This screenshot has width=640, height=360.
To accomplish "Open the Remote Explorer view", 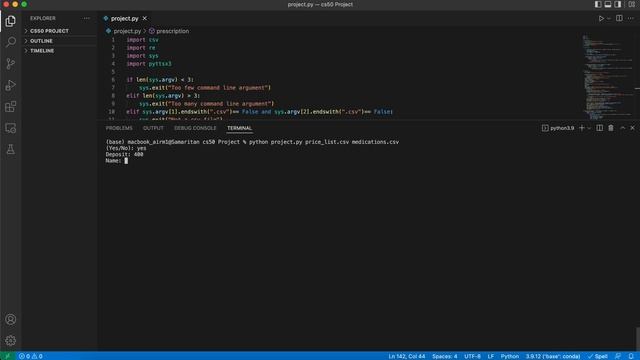I will pos(11,128).
